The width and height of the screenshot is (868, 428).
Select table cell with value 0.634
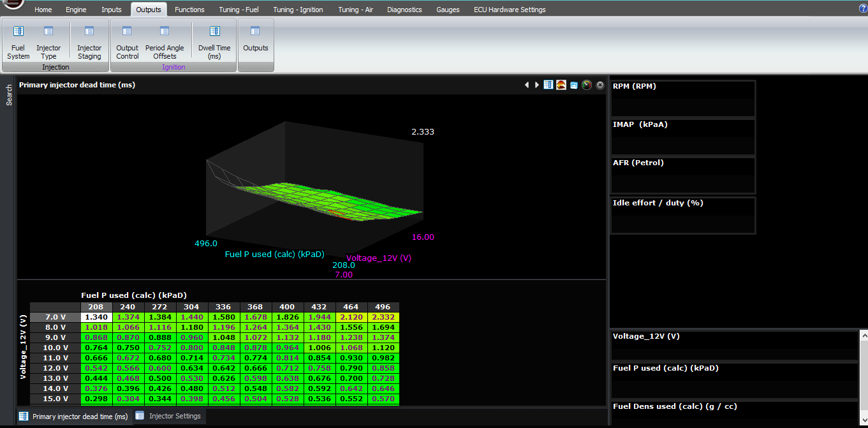tap(192, 368)
